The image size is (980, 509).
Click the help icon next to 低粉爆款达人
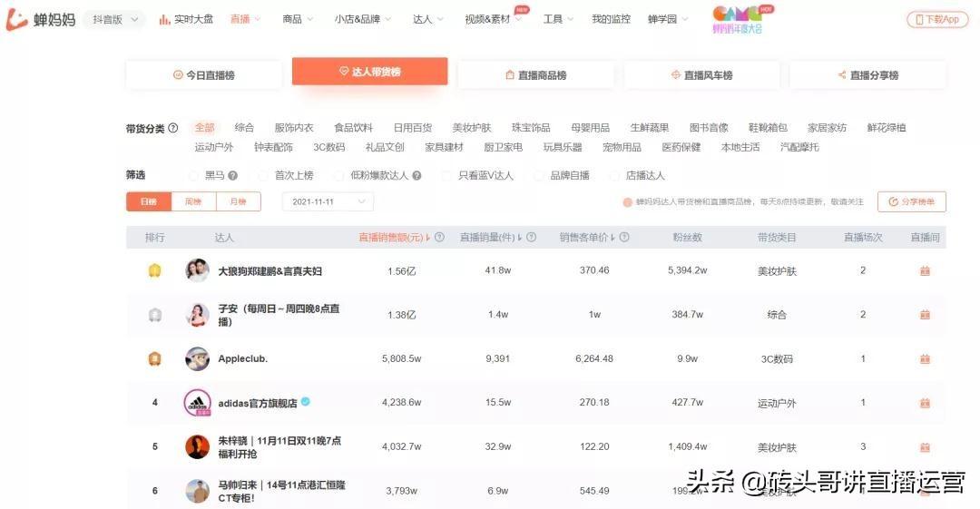pyautogui.click(x=416, y=176)
